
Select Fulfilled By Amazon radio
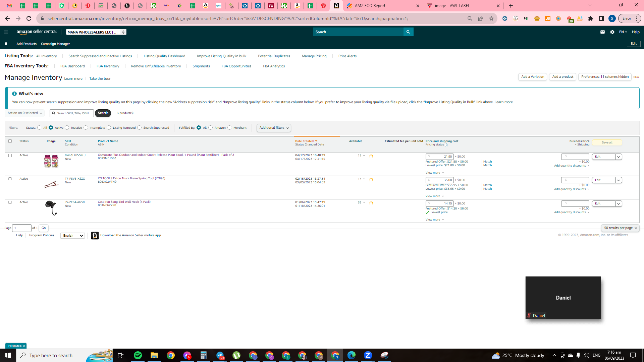(211, 128)
